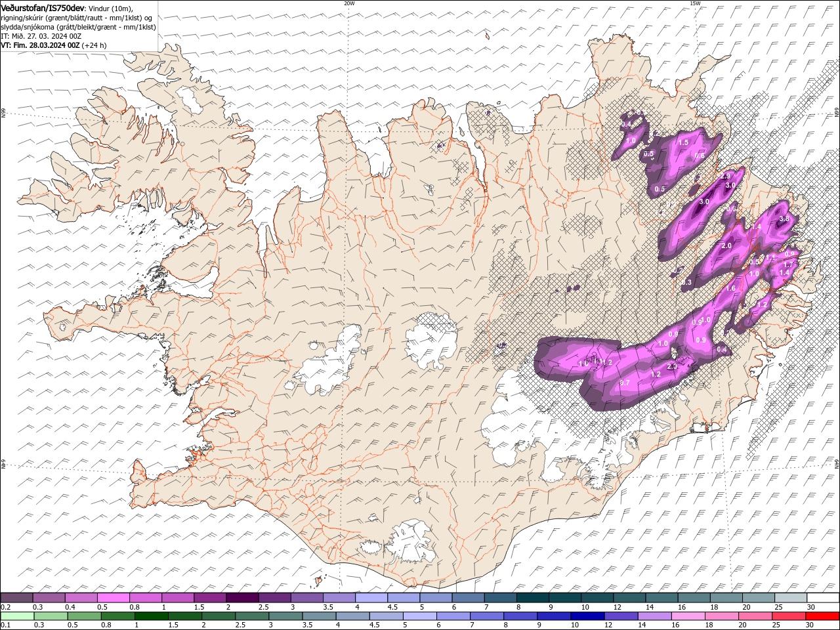Pick the lavender top-row swatch labeled 4

click(x=371, y=598)
